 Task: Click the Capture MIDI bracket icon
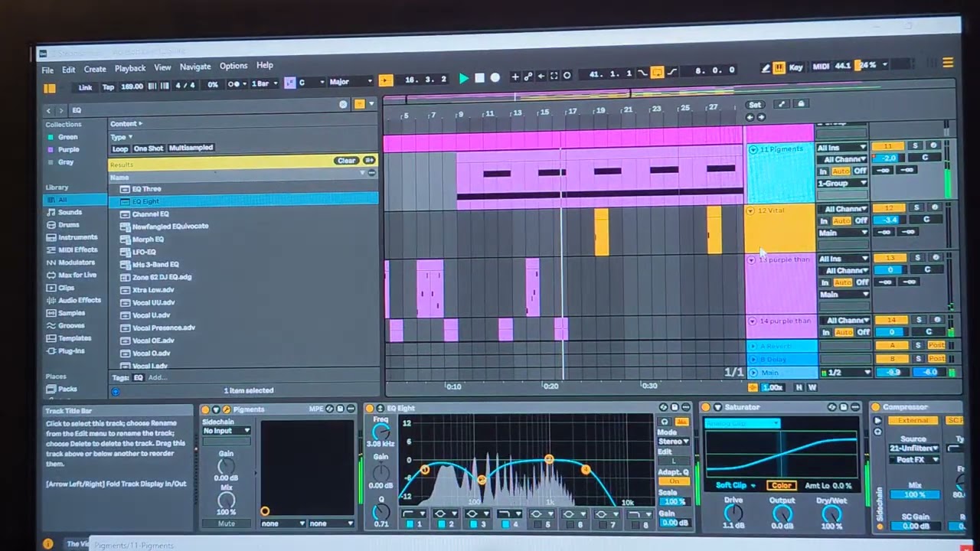click(x=554, y=76)
